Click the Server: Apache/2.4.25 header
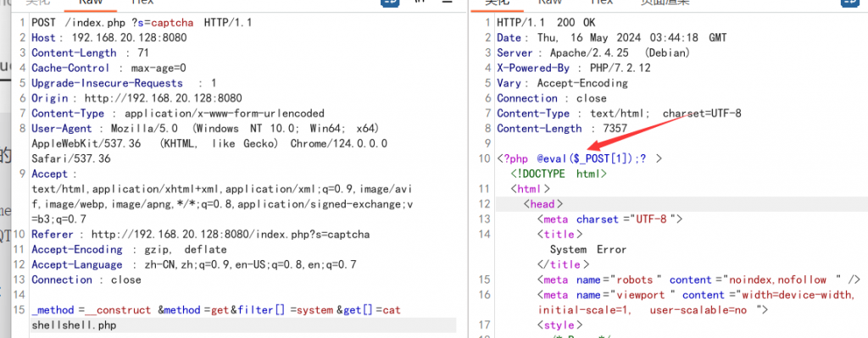Screen dimensions: 868x338 click(593, 53)
